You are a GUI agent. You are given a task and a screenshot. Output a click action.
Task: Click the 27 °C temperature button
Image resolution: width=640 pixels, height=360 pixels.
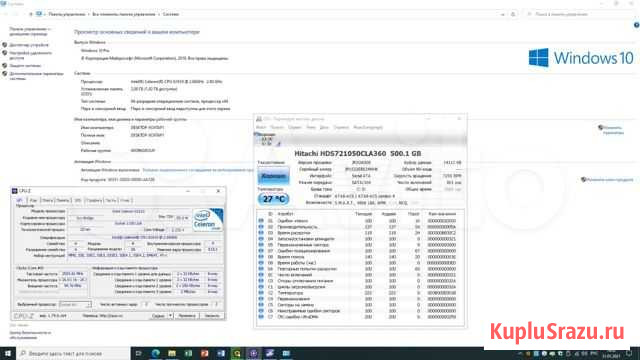click(x=273, y=199)
